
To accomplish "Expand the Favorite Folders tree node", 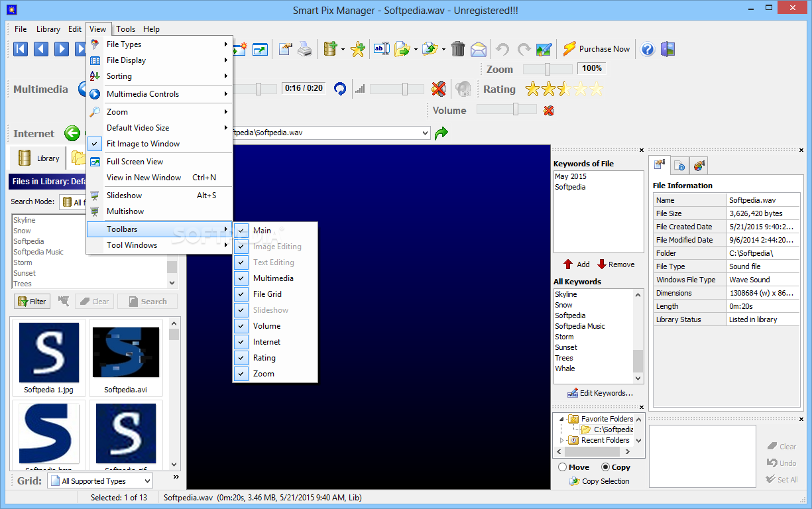I will (562, 419).
